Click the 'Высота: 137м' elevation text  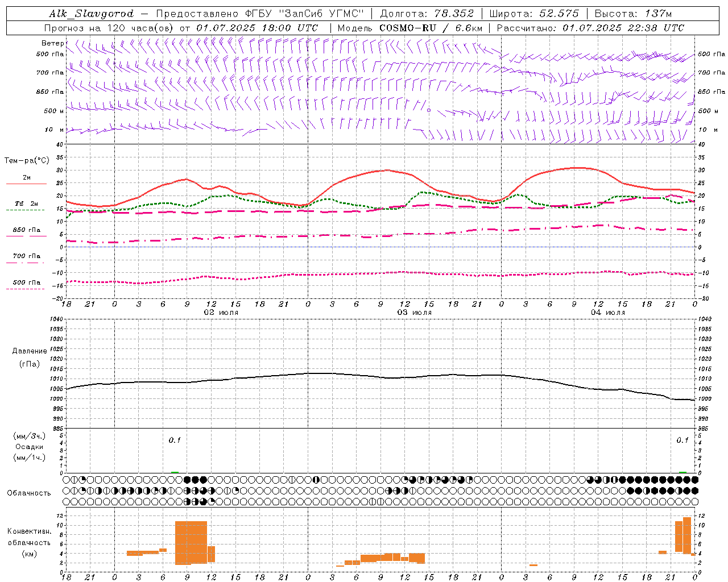(632, 14)
